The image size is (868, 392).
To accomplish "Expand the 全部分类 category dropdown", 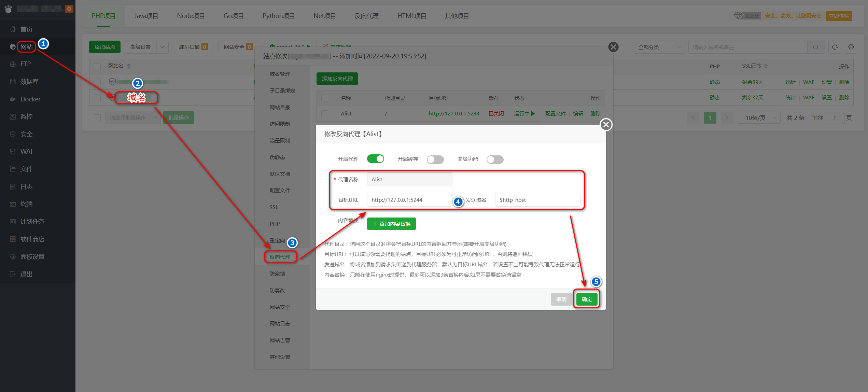I will (659, 47).
